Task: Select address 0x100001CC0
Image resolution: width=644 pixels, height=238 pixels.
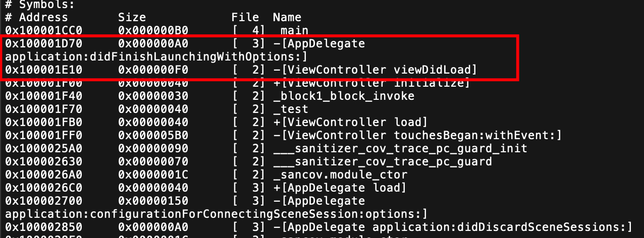Action: [40, 30]
